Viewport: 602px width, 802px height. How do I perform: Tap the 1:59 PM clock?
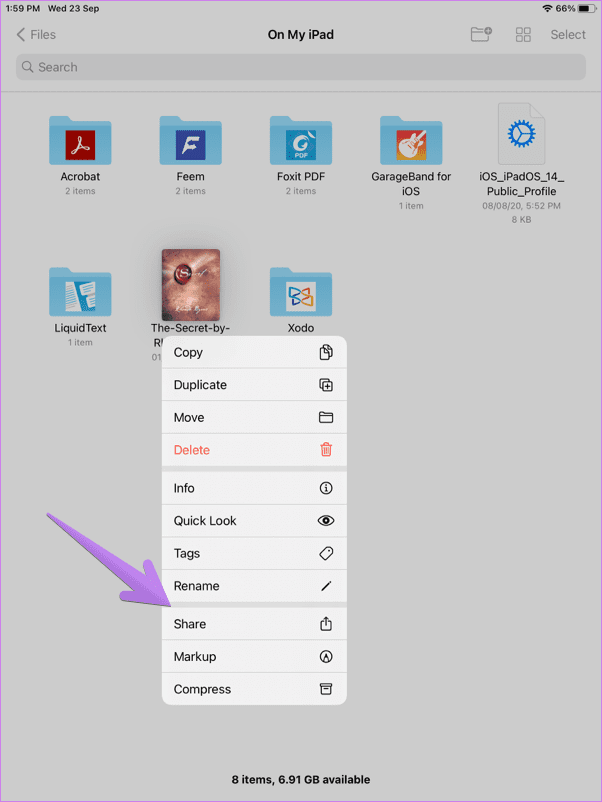click(23, 9)
